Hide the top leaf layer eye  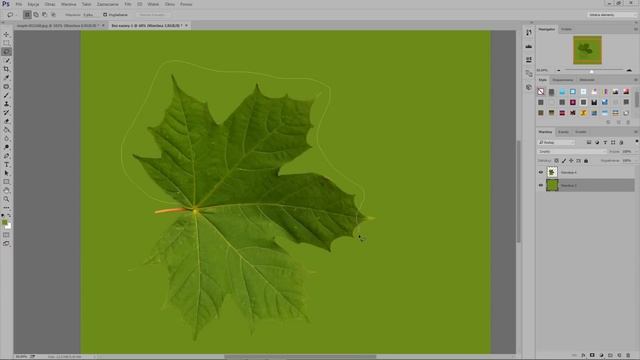pos(541,172)
